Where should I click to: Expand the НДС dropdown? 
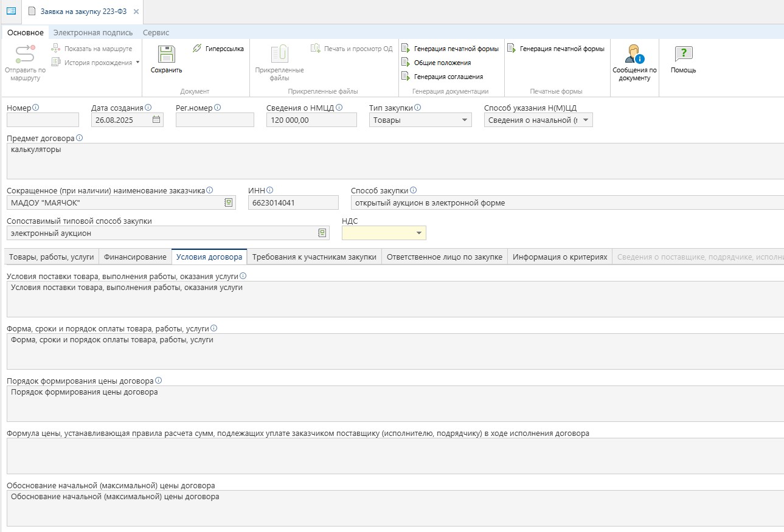[x=419, y=233]
